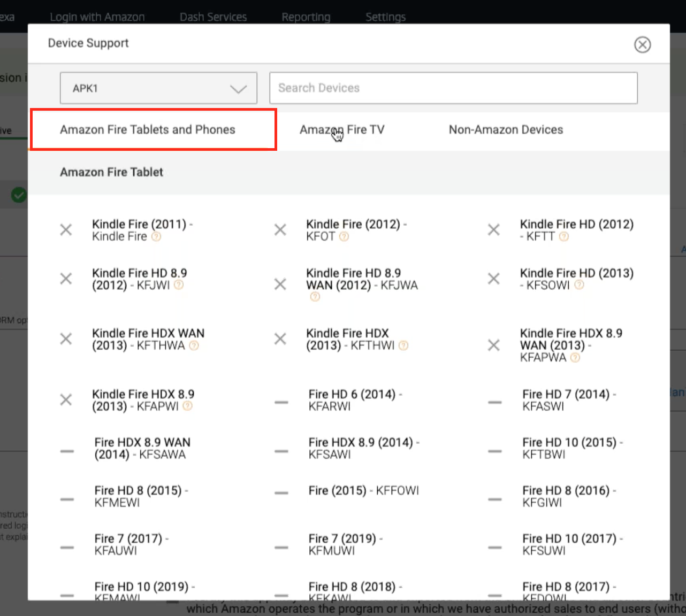Select Fire HD 8 (2015) - KFMEWI text
This screenshot has width=686, height=616.
141,496
